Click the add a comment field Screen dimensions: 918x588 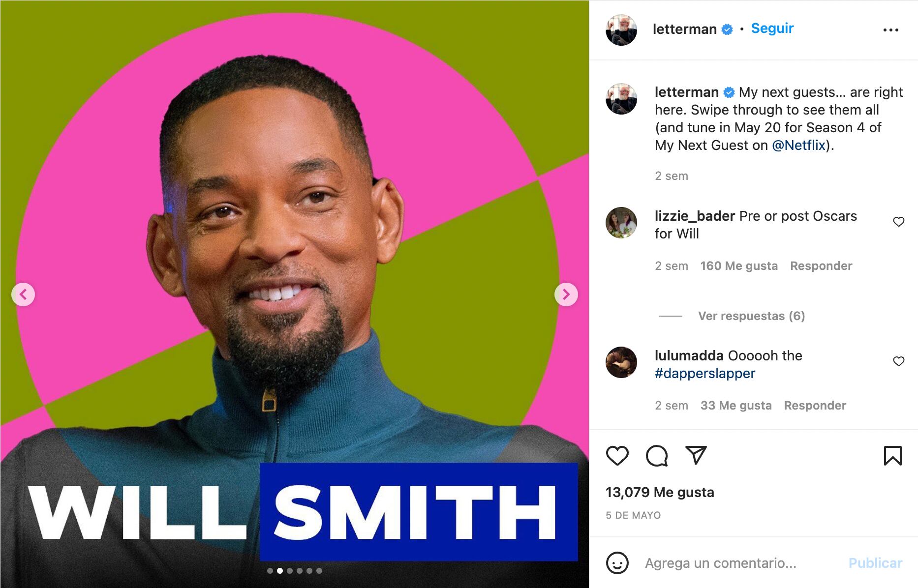point(738,563)
